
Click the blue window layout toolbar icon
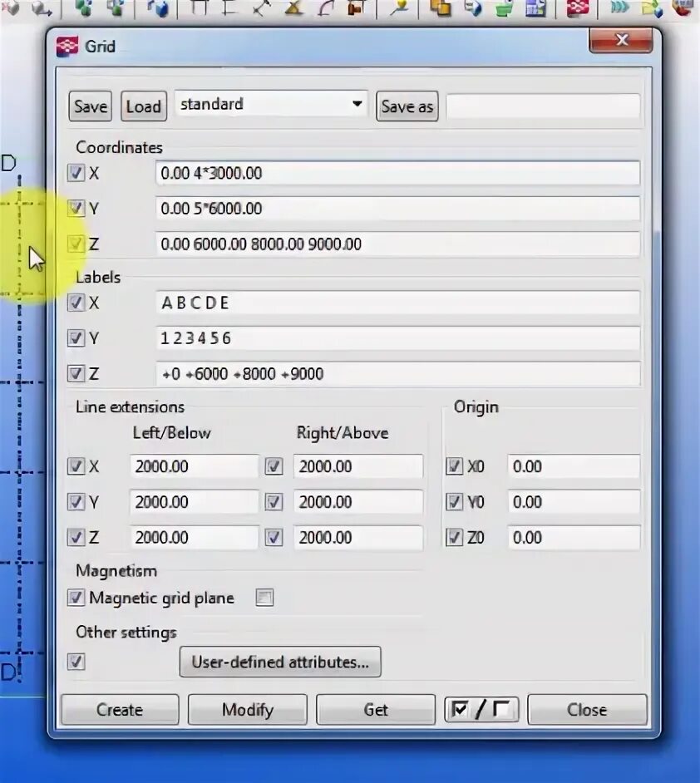[x=535, y=8]
